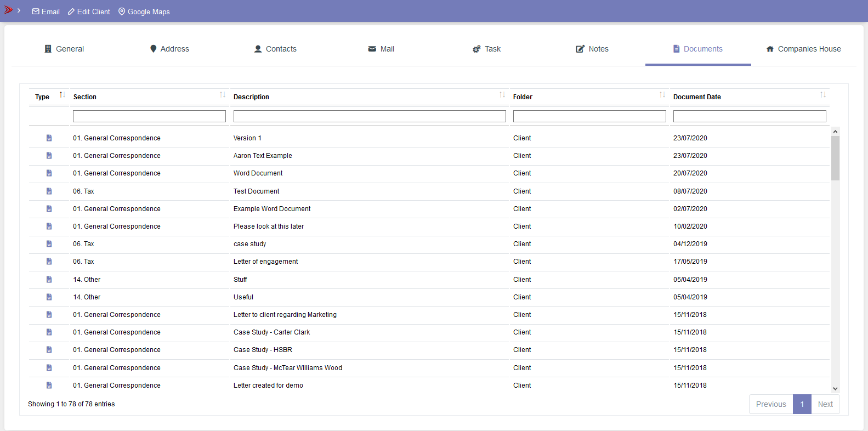Go to the Mail tab

(381, 49)
